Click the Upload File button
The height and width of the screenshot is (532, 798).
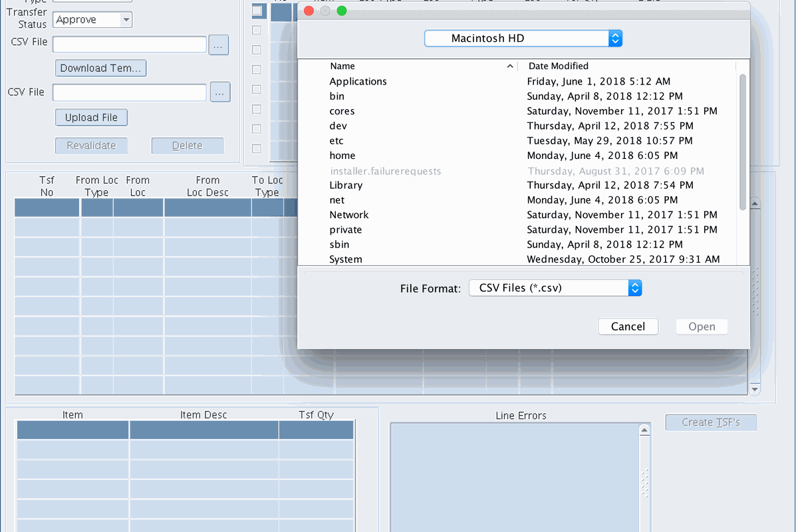coord(91,118)
